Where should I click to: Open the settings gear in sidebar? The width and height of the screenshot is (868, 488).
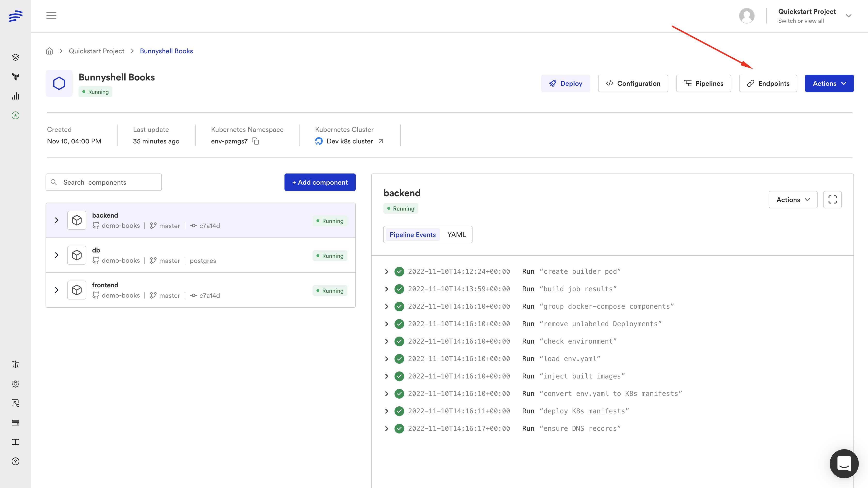16,384
